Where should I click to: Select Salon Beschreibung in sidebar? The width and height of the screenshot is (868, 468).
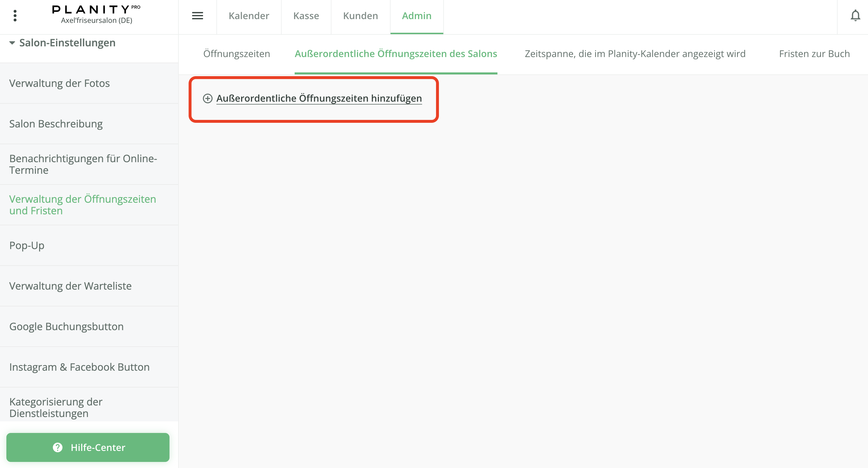pyautogui.click(x=56, y=124)
